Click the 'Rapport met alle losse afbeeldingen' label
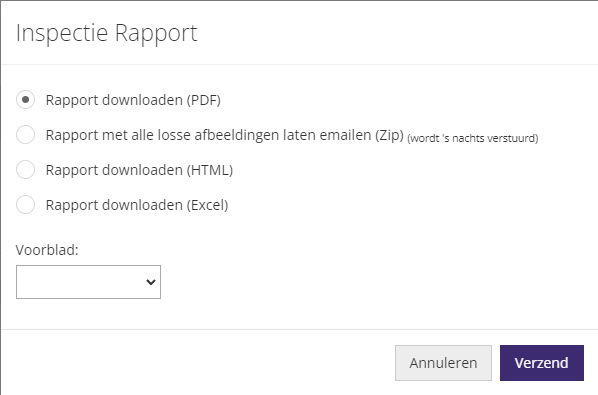 pos(225,135)
